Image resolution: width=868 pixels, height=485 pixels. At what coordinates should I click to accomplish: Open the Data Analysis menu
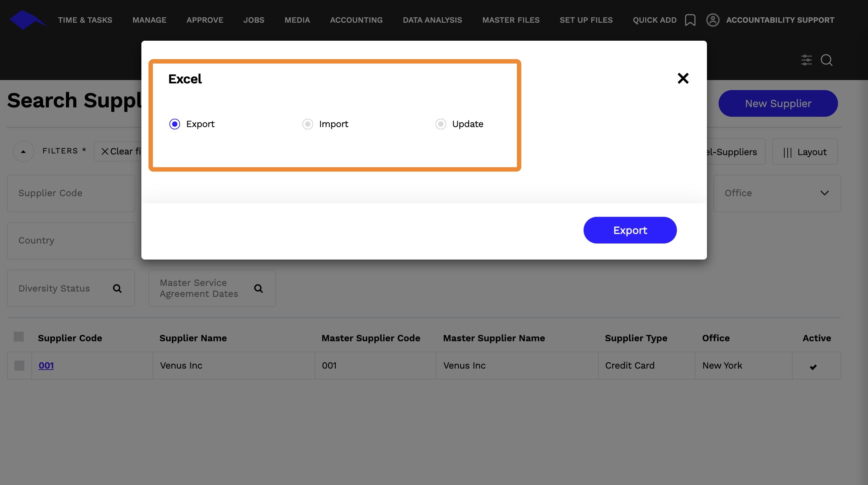click(432, 20)
